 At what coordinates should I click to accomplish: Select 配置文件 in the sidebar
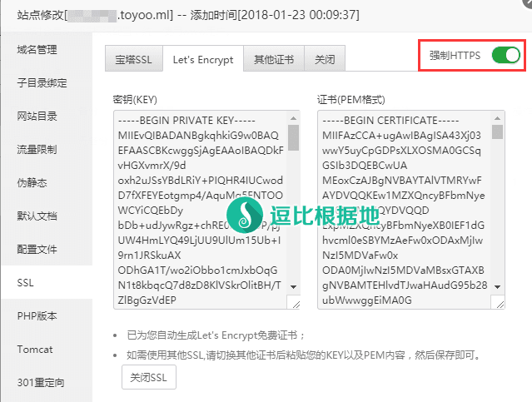37,250
